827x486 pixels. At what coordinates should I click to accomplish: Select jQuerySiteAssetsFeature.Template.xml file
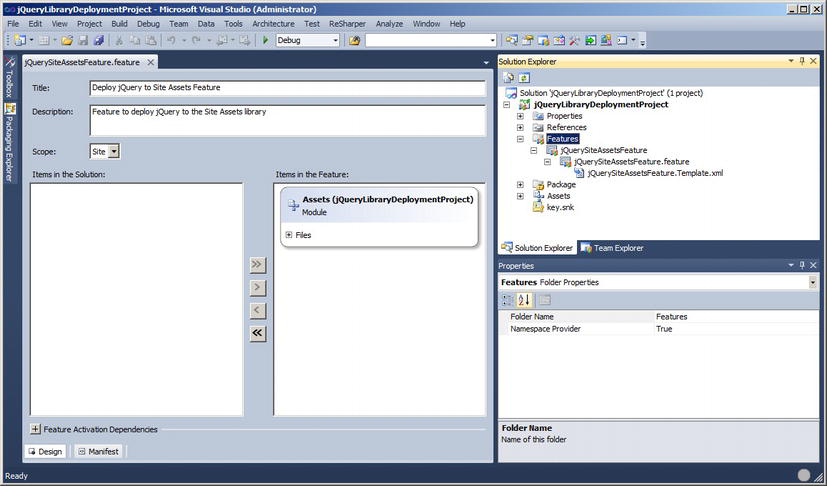coord(655,173)
